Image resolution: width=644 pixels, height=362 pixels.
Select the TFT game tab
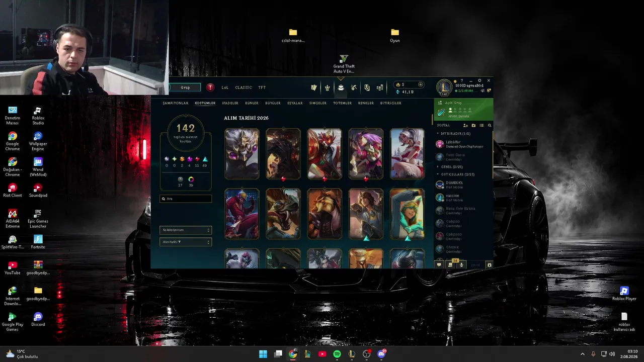click(x=262, y=87)
